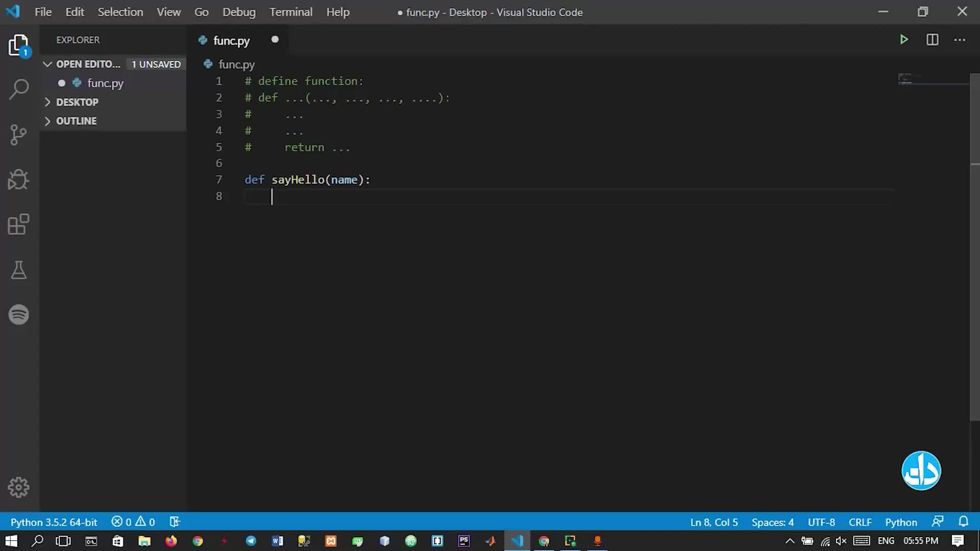Open the Terminal menu
980x551 pixels.
(x=290, y=12)
